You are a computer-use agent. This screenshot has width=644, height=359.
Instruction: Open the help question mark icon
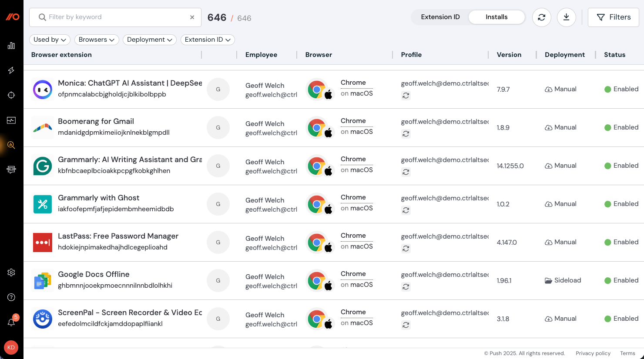[x=11, y=297]
